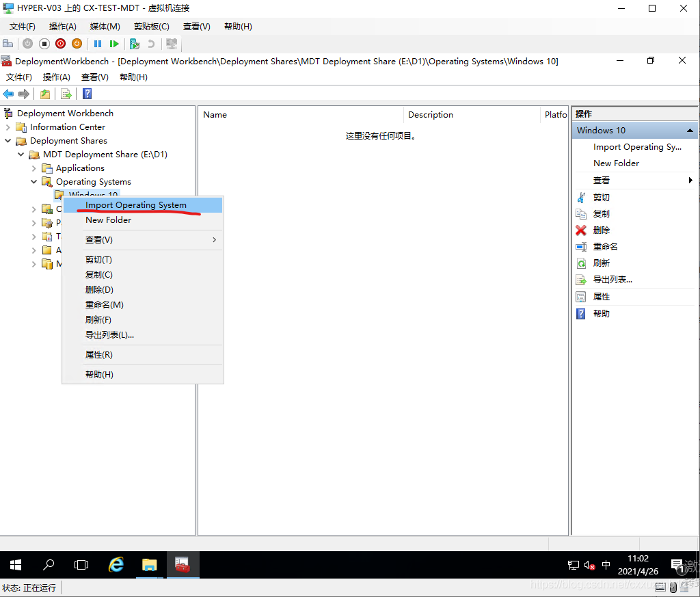Image resolution: width=700 pixels, height=597 pixels.
Task: Click the Export List toolbar icon
Action: coord(66,94)
